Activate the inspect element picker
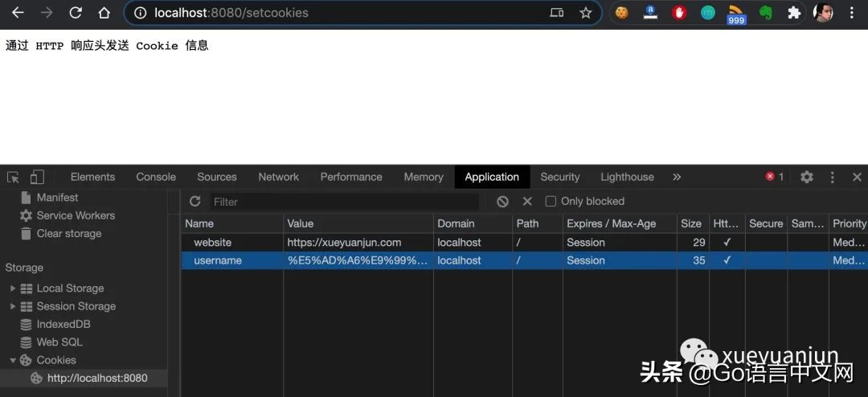Image resolution: width=868 pixels, height=397 pixels. [14, 177]
